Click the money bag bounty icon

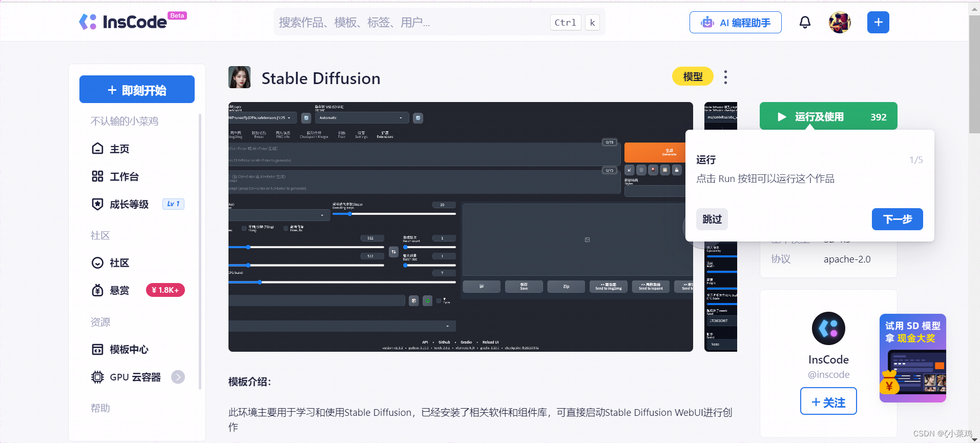pos(97,290)
